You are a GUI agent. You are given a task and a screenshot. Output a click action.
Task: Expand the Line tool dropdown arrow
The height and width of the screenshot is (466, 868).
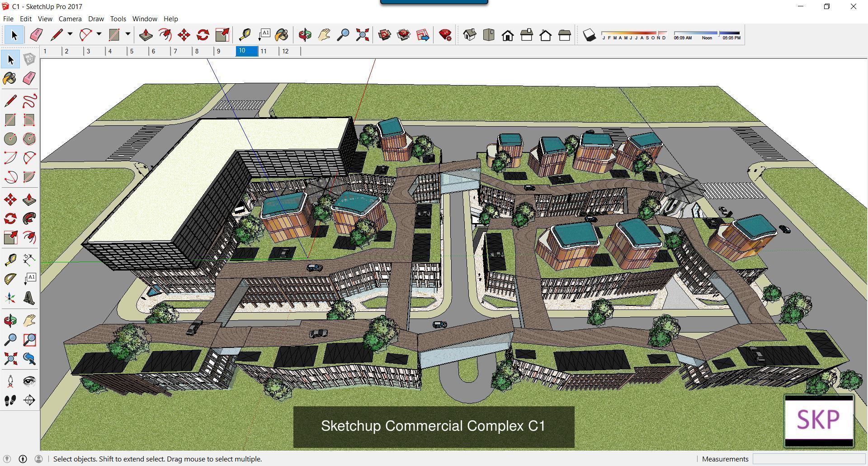(70, 34)
